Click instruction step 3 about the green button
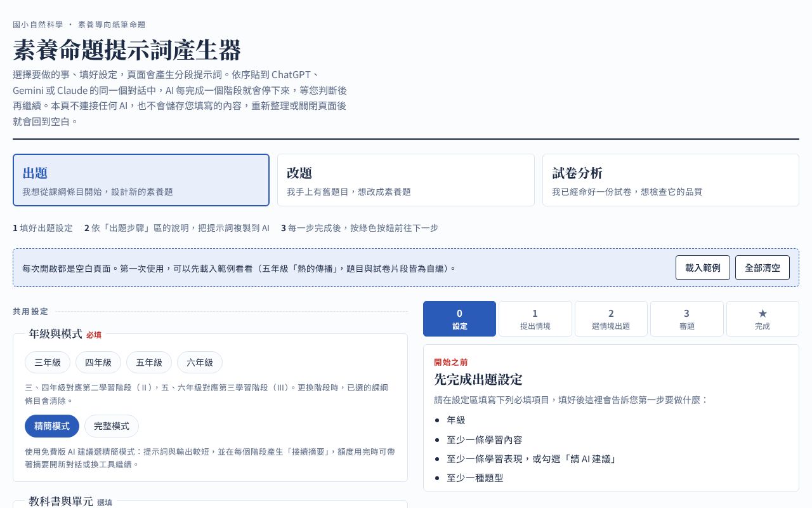The image size is (812, 508). (360, 228)
